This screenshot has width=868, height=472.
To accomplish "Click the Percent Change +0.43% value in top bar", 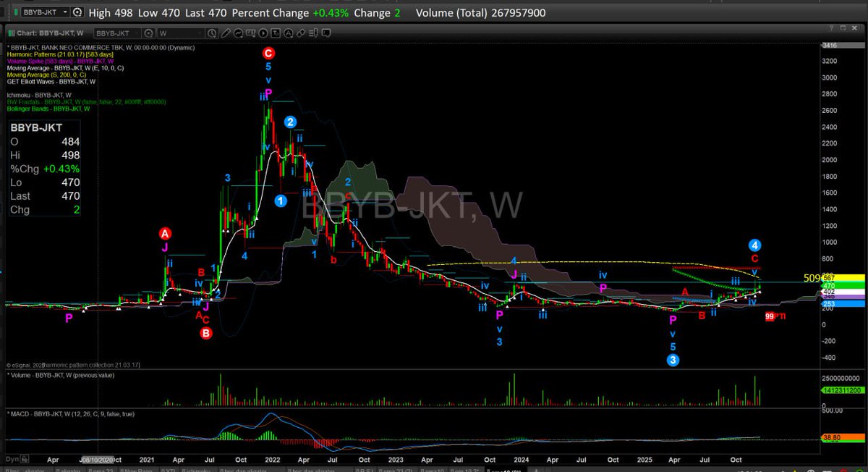I will [331, 12].
